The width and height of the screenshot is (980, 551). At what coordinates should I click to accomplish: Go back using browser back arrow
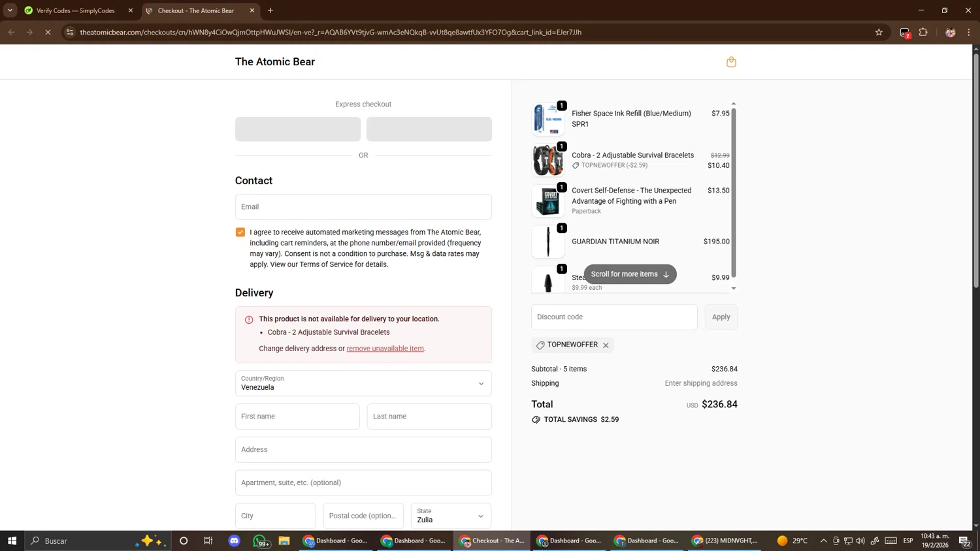coord(11,32)
